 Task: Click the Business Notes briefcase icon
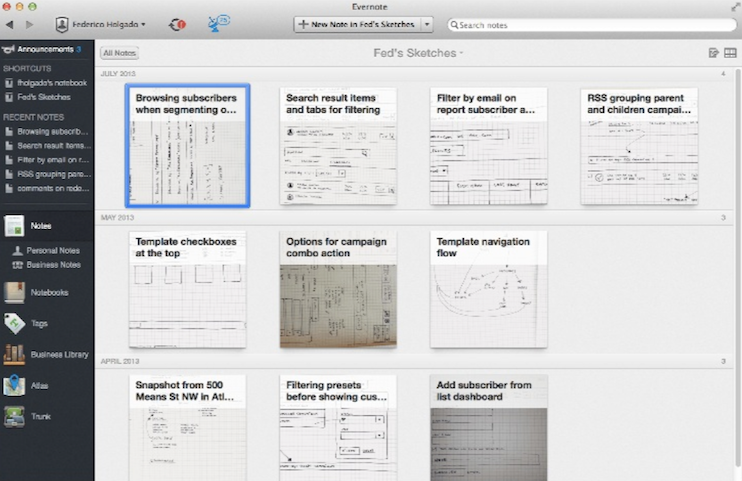click(x=18, y=265)
